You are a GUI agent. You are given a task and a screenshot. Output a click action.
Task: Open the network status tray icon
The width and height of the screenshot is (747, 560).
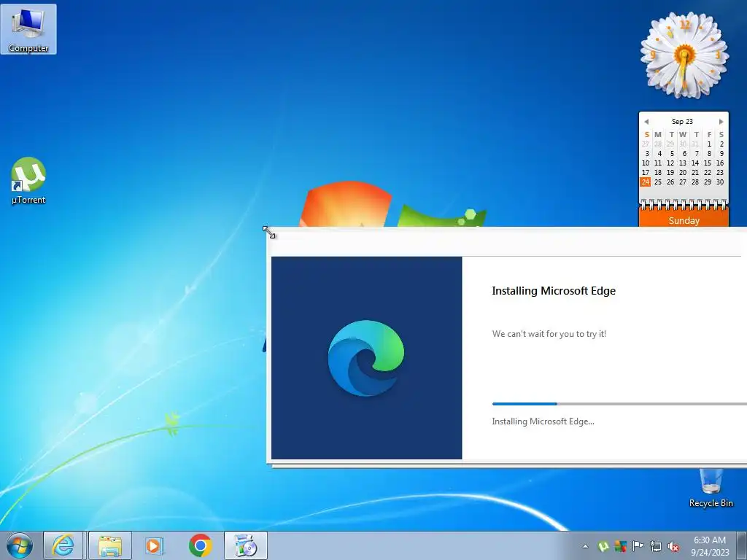click(656, 546)
